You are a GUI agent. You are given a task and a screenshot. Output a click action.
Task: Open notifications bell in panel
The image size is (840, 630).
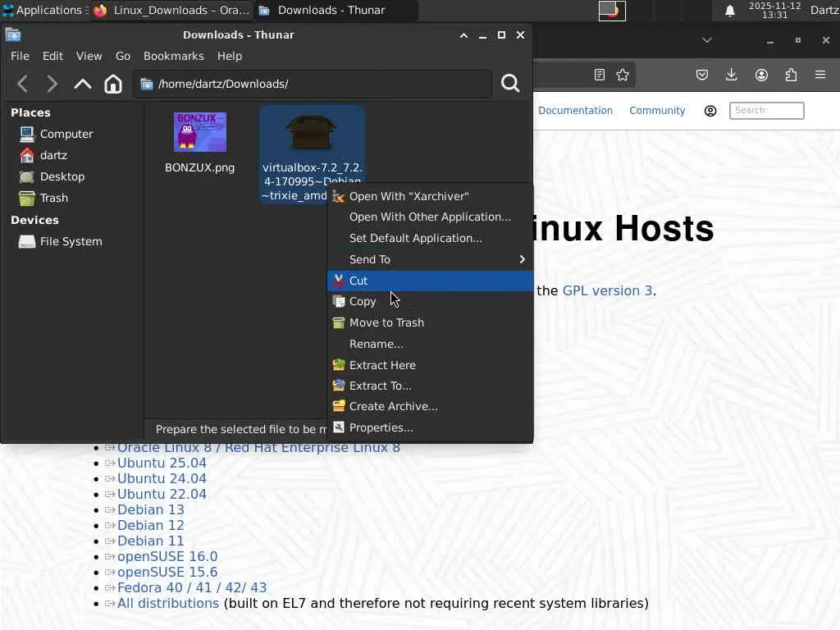pyautogui.click(x=729, y=11)
